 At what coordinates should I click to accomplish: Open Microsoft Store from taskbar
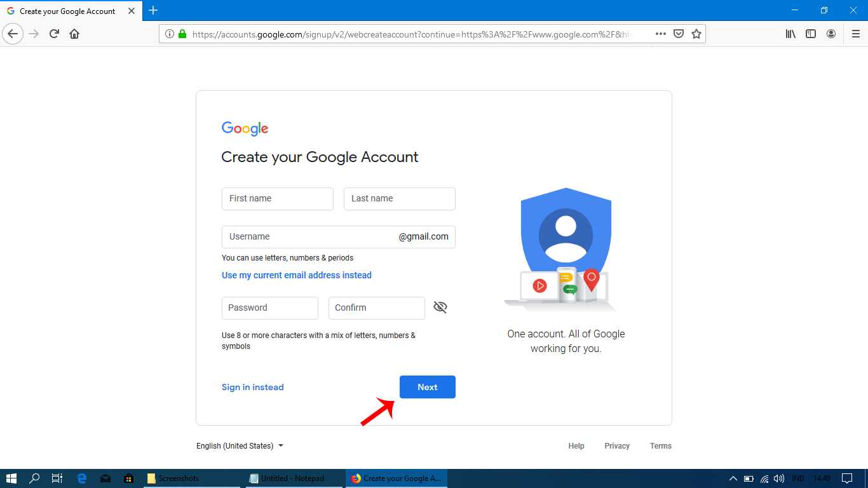(x=128, y=478)
